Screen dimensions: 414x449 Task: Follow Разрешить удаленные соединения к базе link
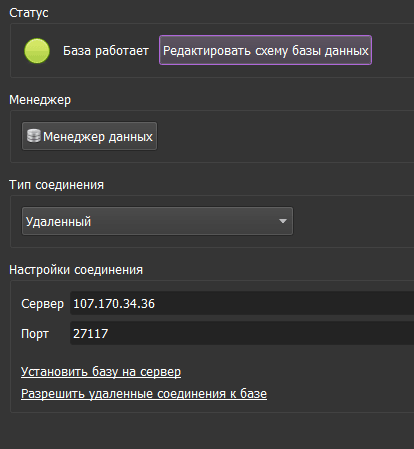(x=144, y=394)
